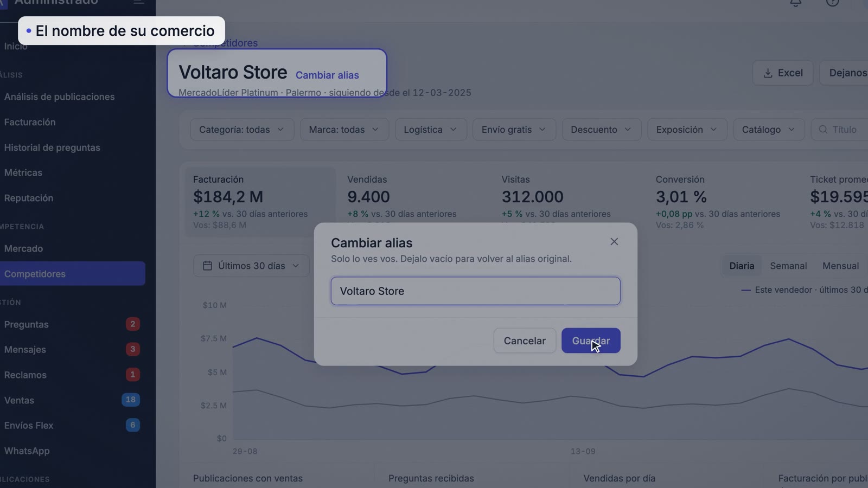Switch chart to Diaria view
Viewport: 868px width, 488px height.
(742, 266)
